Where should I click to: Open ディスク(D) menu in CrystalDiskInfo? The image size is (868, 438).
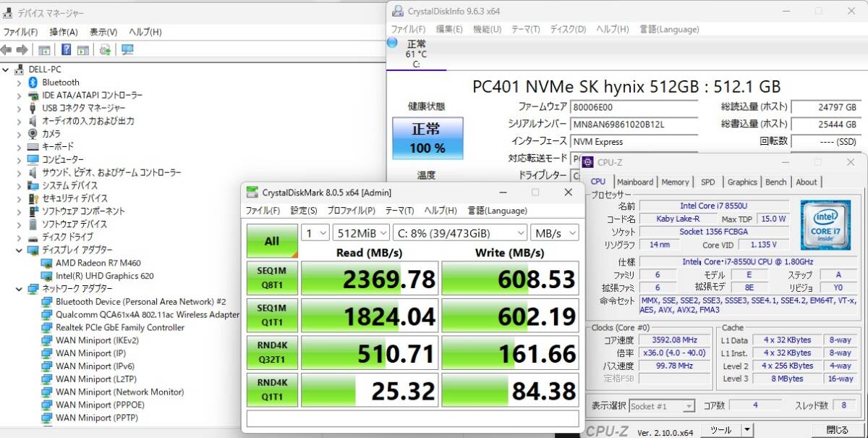[x=568, y=29]
